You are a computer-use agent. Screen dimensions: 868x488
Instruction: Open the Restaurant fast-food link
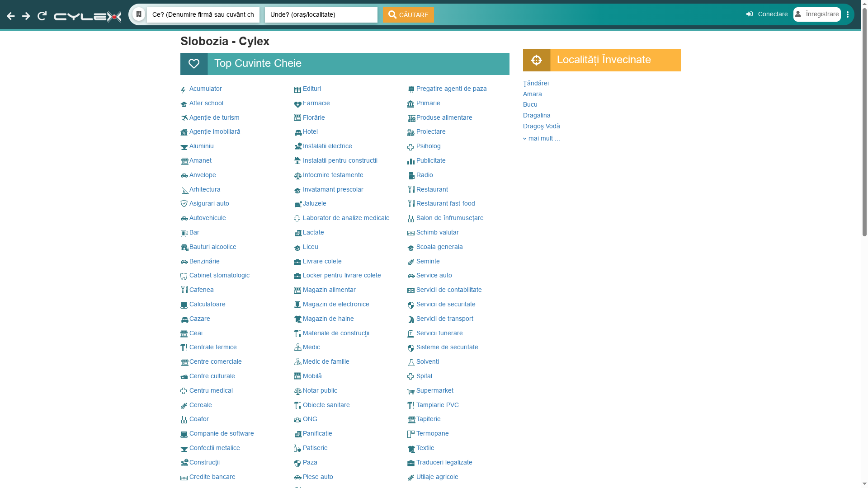[445, 204]
